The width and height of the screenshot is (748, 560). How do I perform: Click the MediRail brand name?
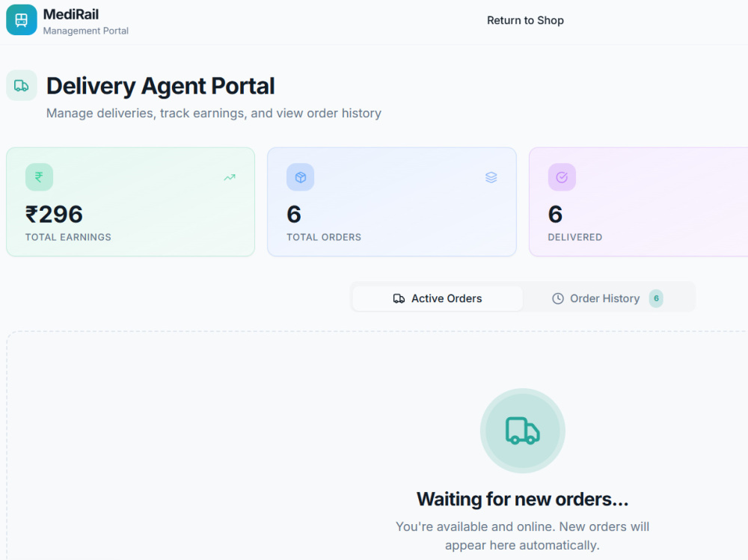pyautogui.click(x=71, y=14)
